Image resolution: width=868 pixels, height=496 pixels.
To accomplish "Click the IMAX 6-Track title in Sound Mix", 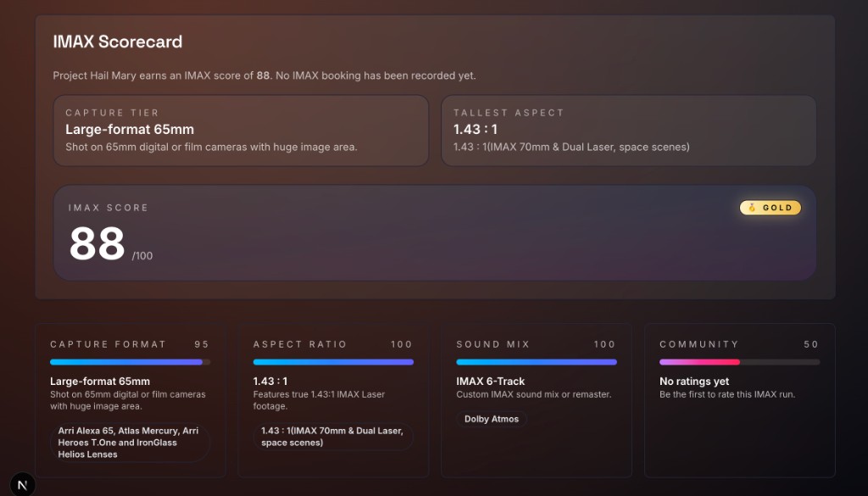I will coord(491,382).
